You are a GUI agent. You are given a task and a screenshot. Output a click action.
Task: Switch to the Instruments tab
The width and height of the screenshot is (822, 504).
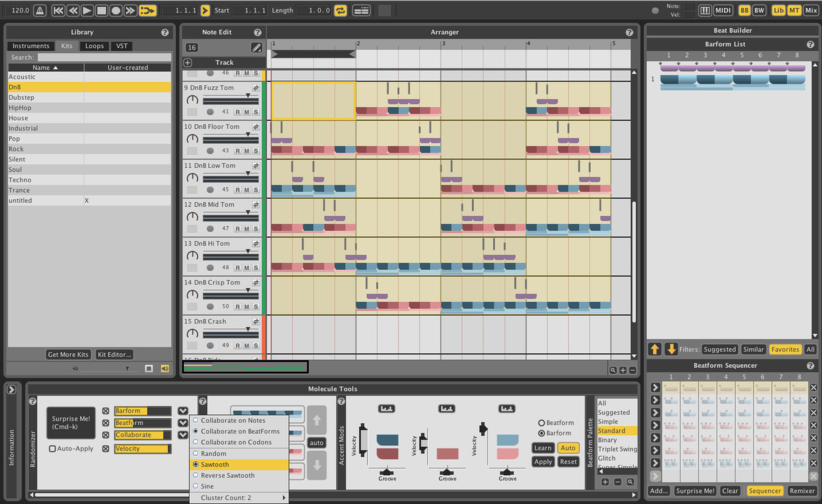(31, 46)
